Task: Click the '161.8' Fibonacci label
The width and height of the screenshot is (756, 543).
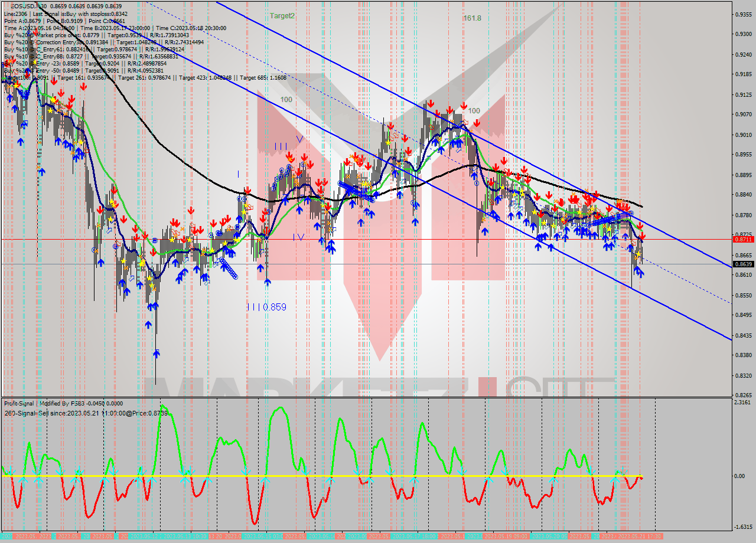Action: tap(472, 18)
